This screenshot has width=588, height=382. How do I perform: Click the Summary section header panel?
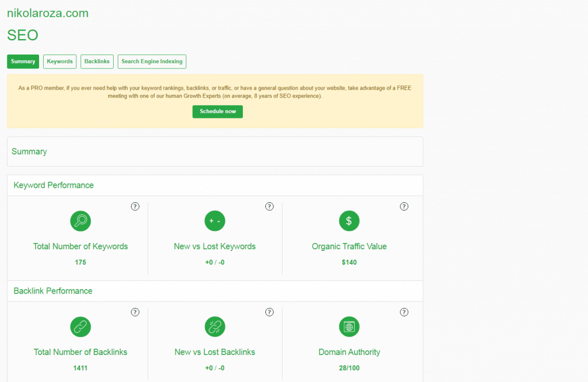(x=215, y=152)
